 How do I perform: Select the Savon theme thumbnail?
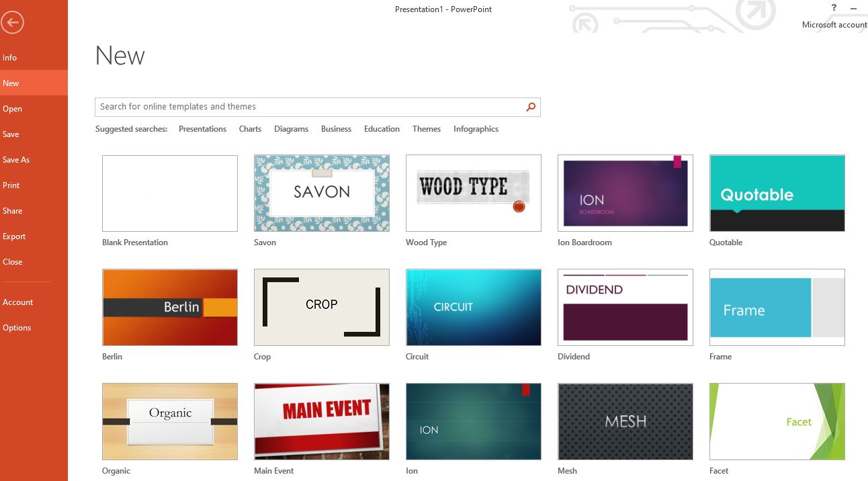(322, 193)
